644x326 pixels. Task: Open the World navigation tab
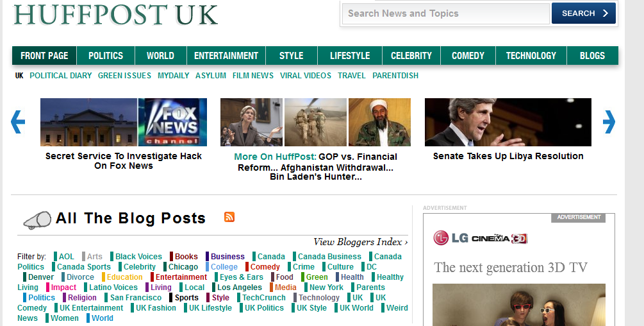pos(161,55)
